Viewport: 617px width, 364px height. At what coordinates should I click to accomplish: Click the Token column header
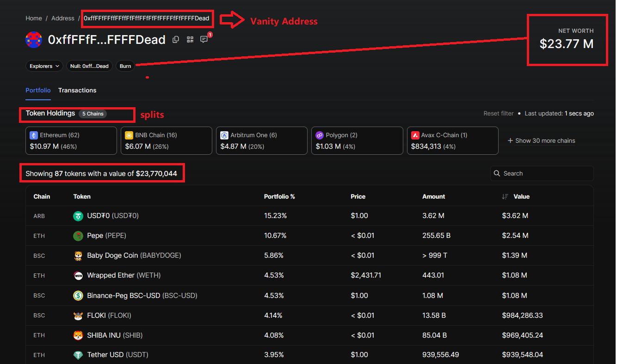[x=82, y=197]
